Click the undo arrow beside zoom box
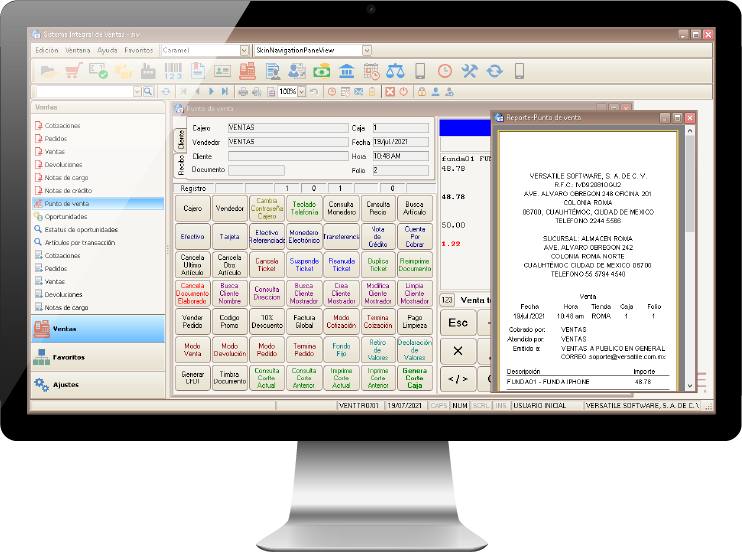Viewport: 742px width, 552px height. point(314,92)
